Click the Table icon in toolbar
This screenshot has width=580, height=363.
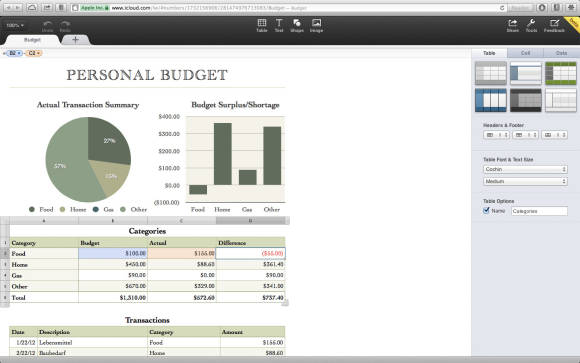(x=262, y=25)
